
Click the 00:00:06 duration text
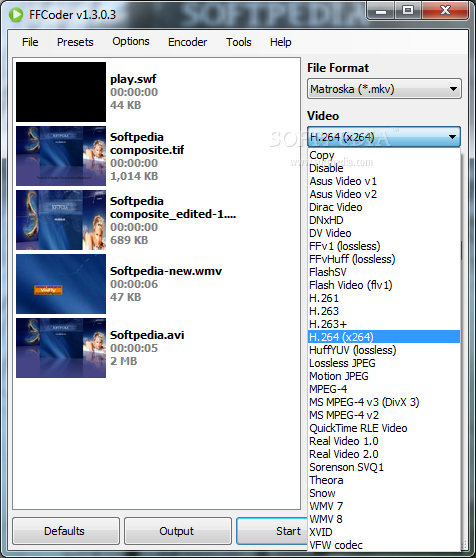134,284
